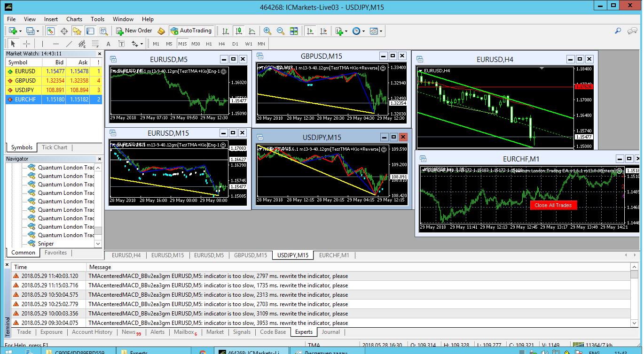Viewport: 644px width, 354px height.
Task: Select the M5 timeframe
Action: point(169,44)
